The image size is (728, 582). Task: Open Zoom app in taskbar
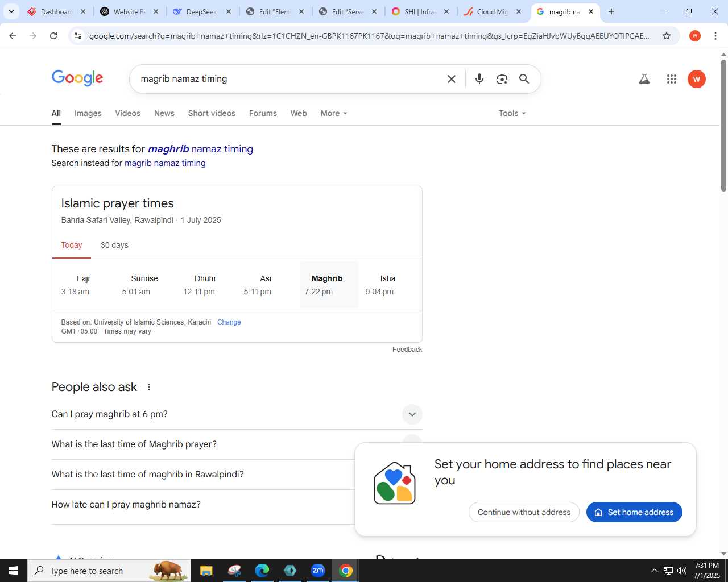pyautogui.click(x=318, y=571)
